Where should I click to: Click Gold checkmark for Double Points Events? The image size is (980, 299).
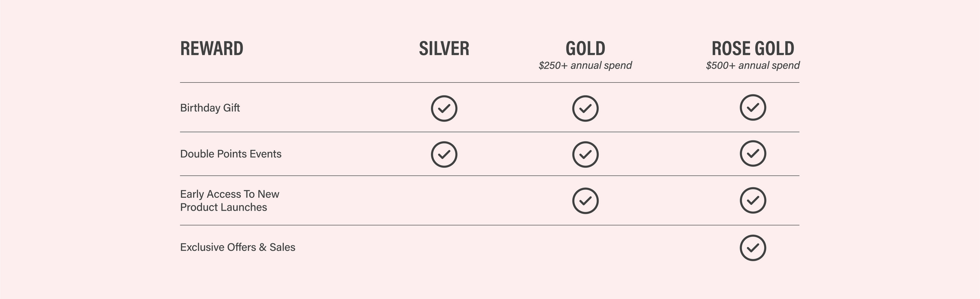tap(585, 154)
